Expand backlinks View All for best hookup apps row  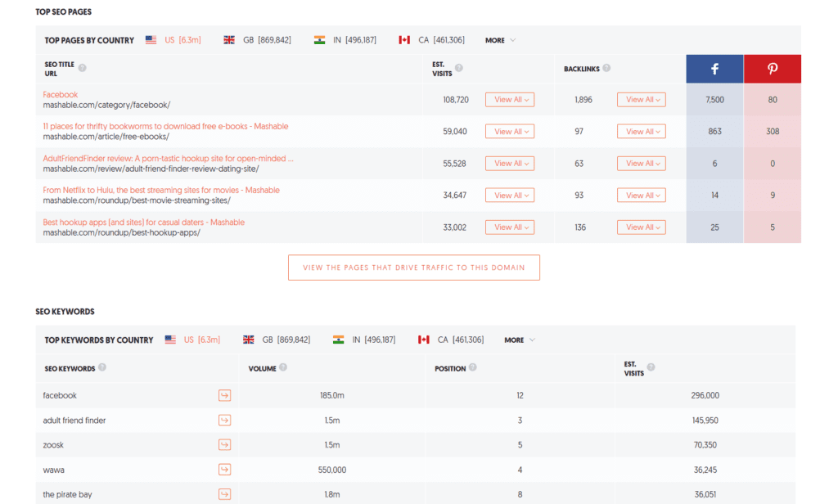pos(642,227)
